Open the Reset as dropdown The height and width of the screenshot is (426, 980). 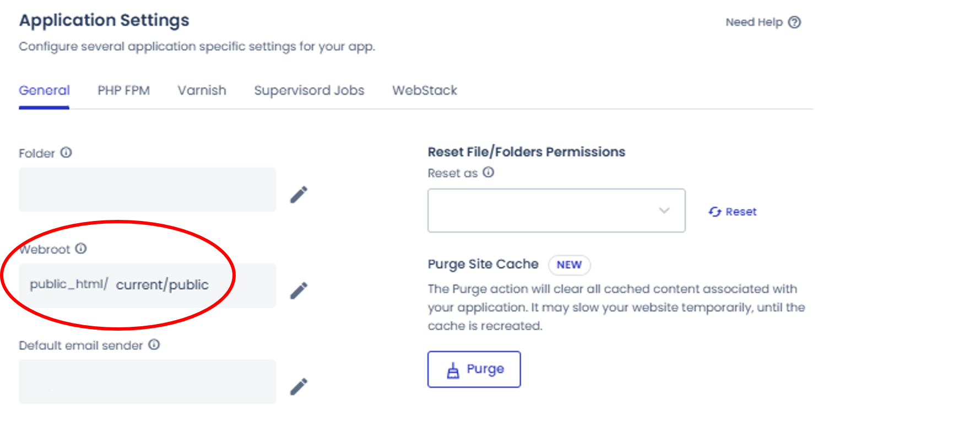coord(556,211)
